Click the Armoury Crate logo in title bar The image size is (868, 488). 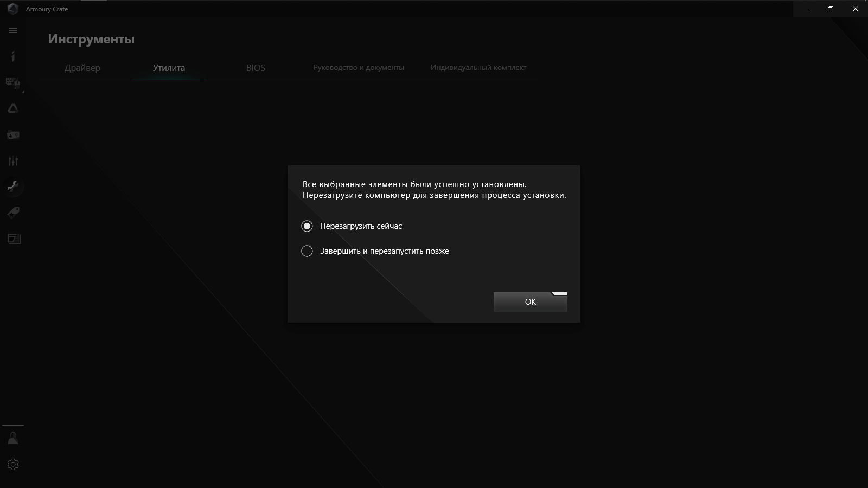[12, 9]
